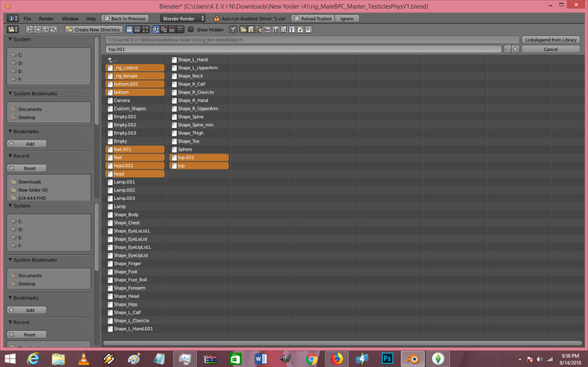Sort files alphabetically
This screenshot has width=588, height=367.
click(156, 29)
